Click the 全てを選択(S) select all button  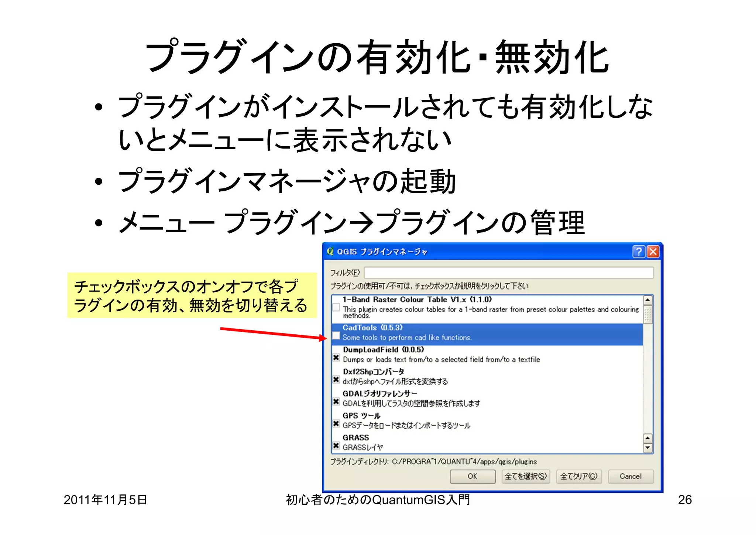coord(526,476)
